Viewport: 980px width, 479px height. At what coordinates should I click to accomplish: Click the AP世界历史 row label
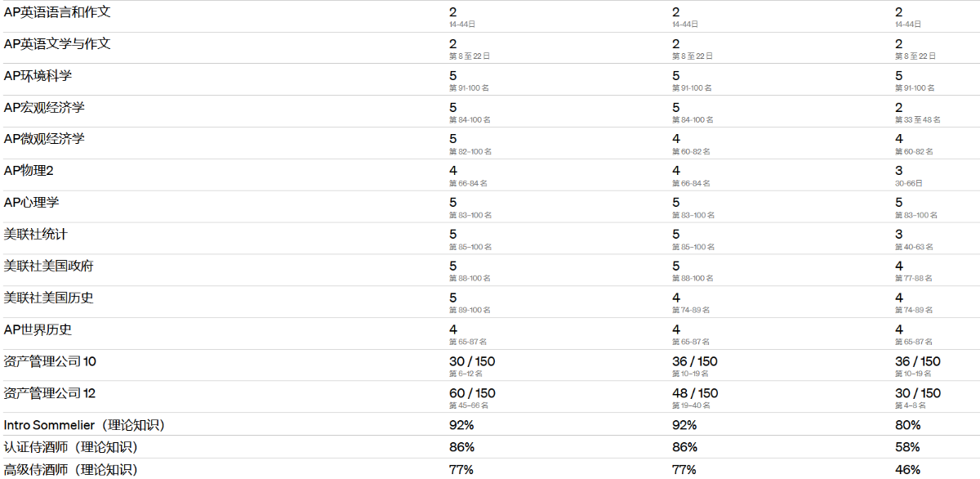click(38, 329)
